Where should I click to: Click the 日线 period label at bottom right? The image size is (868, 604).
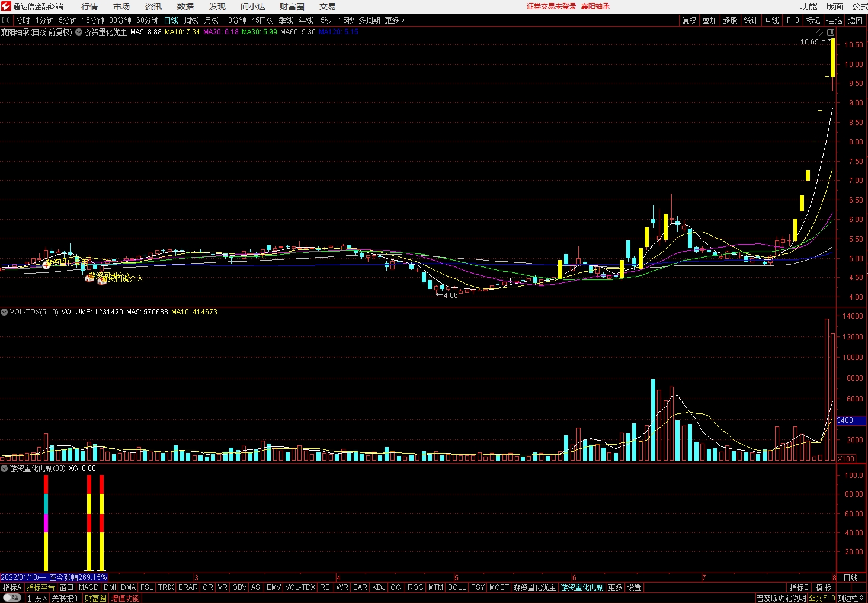click(x=851, y=577)
